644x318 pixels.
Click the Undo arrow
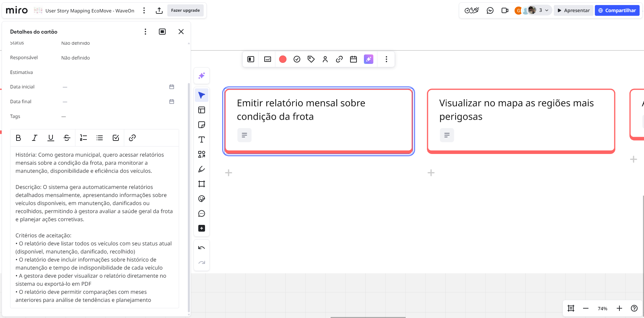[x=202, y=248]
